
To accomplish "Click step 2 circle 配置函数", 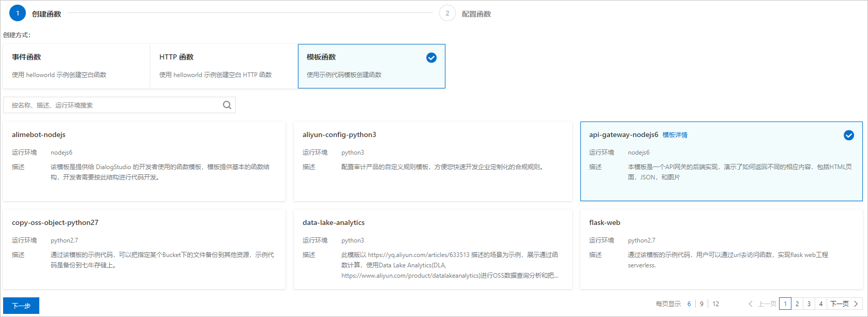I will click(x=447, y=13).
